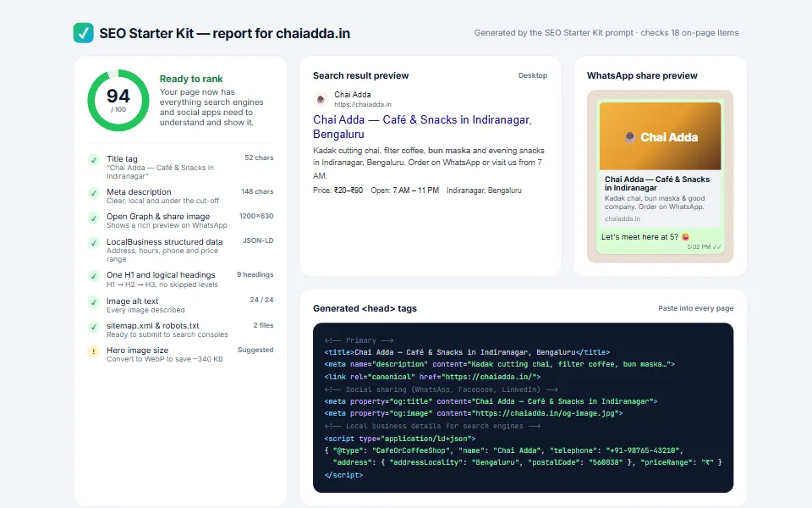Click the "1200×630" share image size
812x508 pixels.
(255, 216)
